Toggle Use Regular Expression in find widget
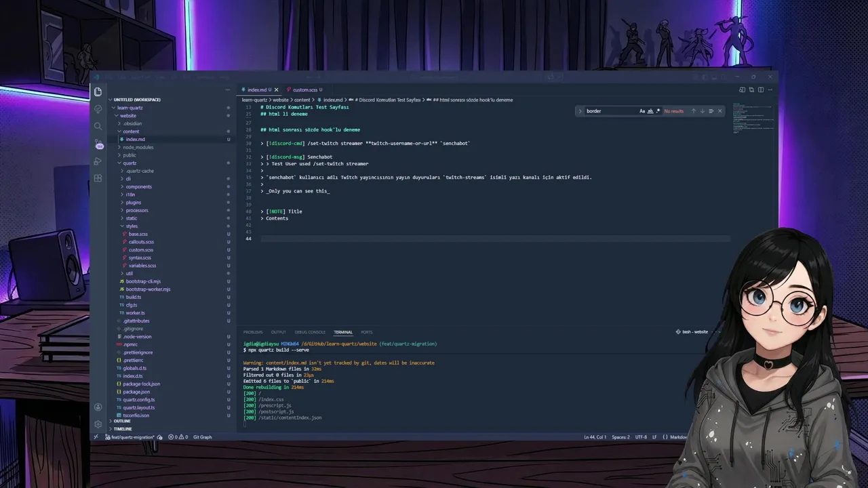The image size is (868, 488). point(658,110)
